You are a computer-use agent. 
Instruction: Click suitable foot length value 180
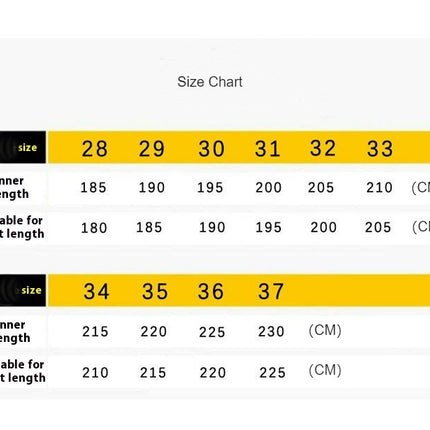coord(94,228)
